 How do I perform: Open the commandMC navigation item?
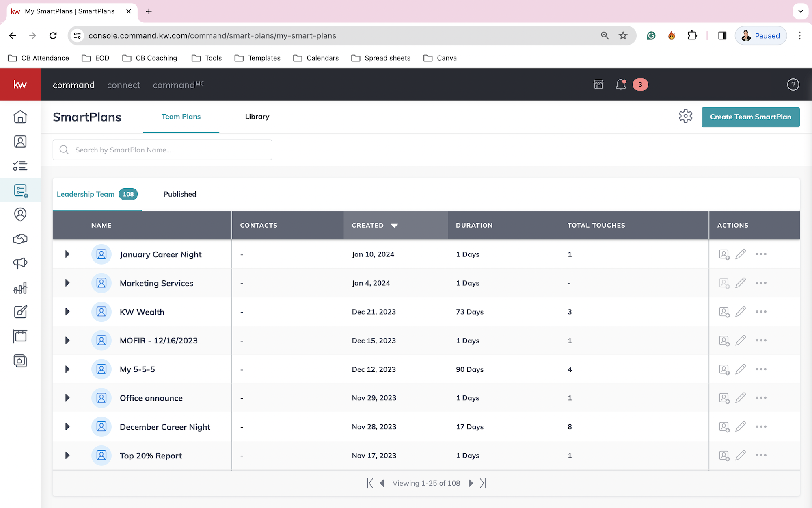pyautogui.click(x=178, y=85)
